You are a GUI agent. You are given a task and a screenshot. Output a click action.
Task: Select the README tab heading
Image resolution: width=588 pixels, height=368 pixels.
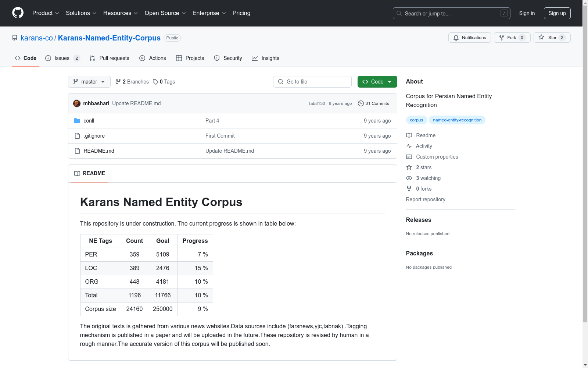click(90, 173)
